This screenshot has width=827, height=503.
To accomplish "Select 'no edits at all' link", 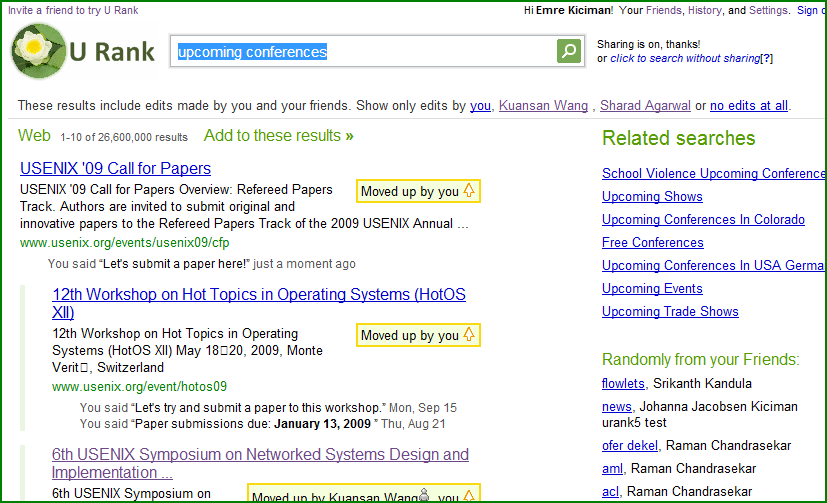I will [x=748, y=105].
